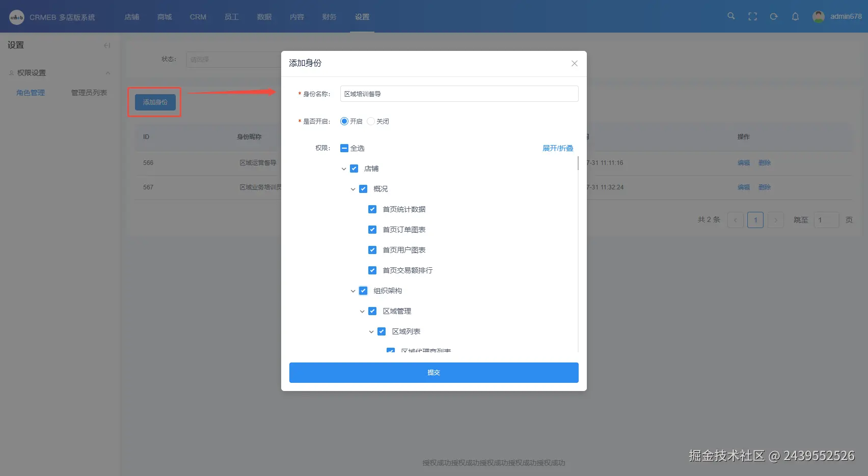The width and height of the screenshot is (868, 476).
Task: Collapse the 权限设置 sidebar group
Action: click(108, 73)
